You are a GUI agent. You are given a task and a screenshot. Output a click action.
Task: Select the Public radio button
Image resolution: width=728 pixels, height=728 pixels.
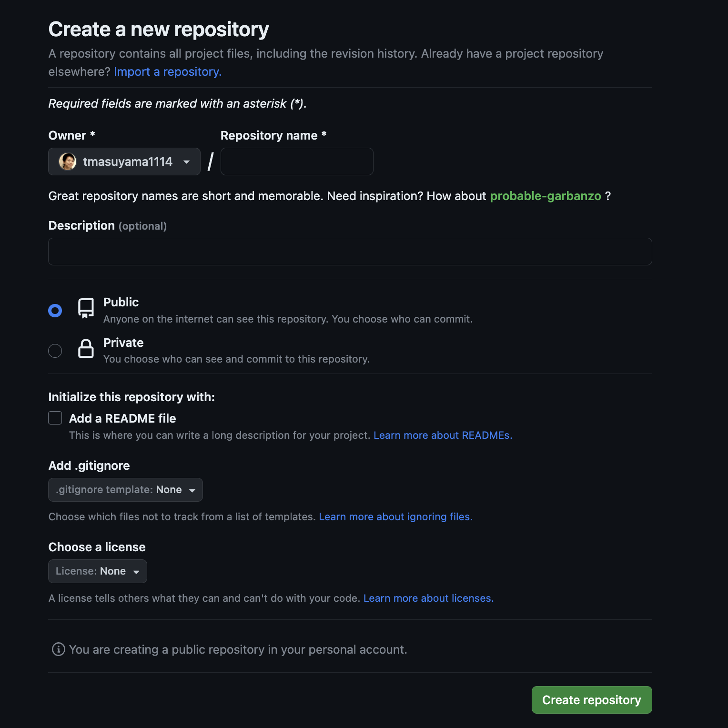click(x=55, y=310)
